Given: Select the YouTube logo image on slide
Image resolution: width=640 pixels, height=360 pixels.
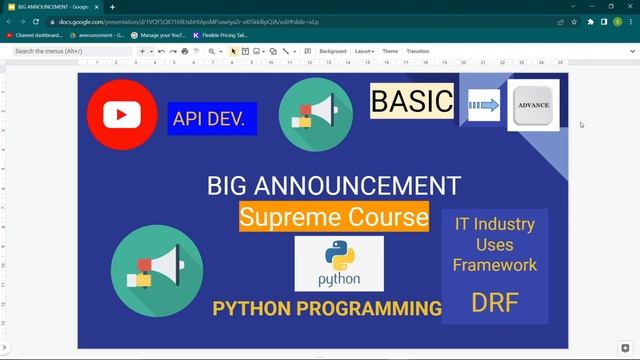Looking at the screenshot, I should tap(122, 115).
